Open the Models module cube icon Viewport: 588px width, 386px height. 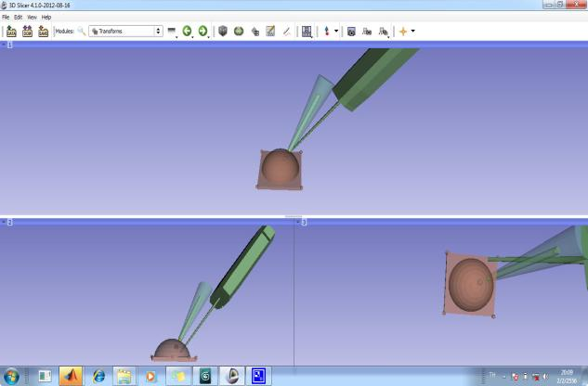[223, 31]
